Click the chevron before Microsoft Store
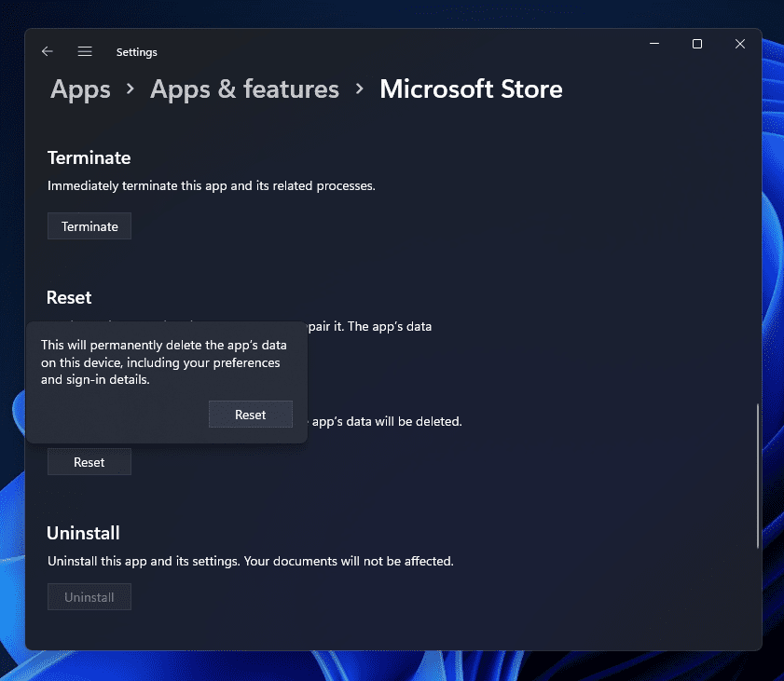 click(x=358, y=89)
